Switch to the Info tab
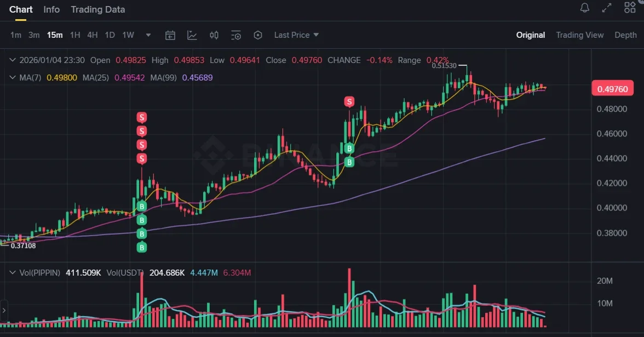Screen dimensions: 644x337 [x=51, y=9]
